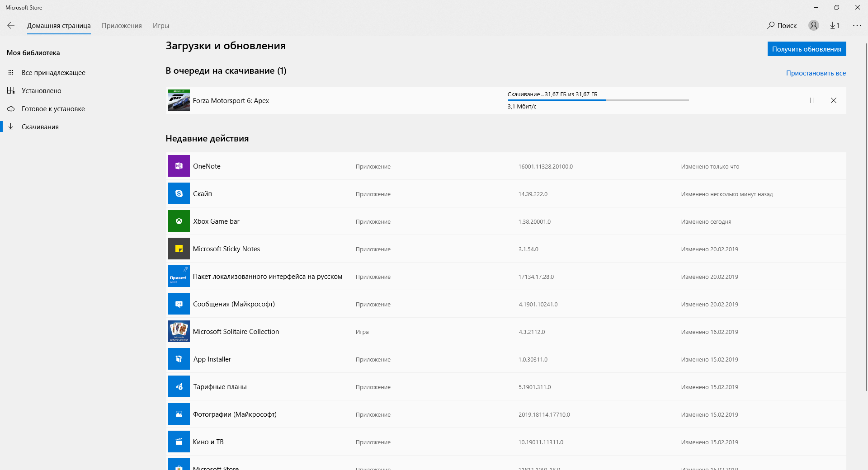868x470 pixels.
Task: Open the user account avatar
Action: tap(814, 25)
